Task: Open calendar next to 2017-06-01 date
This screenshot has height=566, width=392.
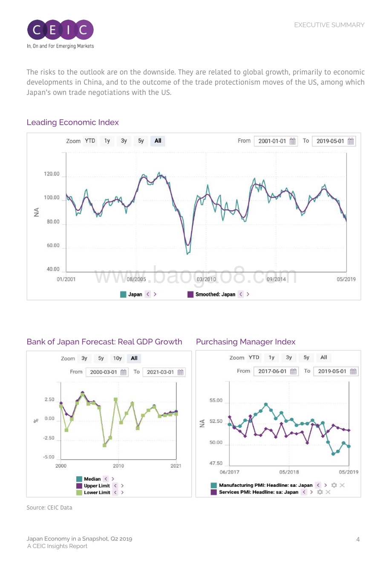Action: [x=294, y=371]
